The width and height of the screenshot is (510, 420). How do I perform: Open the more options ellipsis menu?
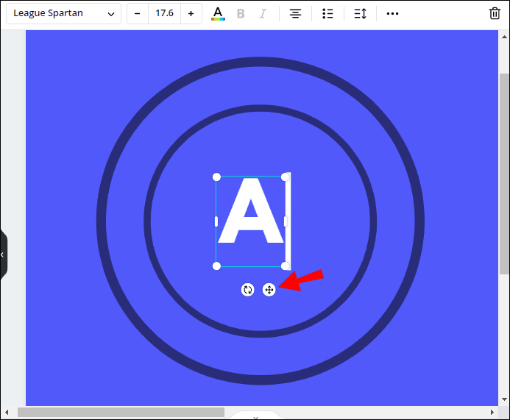point(392,14)
